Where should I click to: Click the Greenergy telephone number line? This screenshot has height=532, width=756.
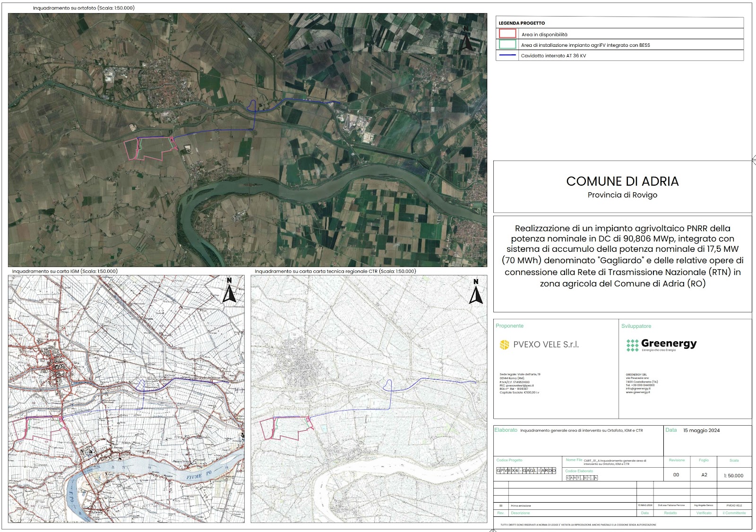click(640, 386)
